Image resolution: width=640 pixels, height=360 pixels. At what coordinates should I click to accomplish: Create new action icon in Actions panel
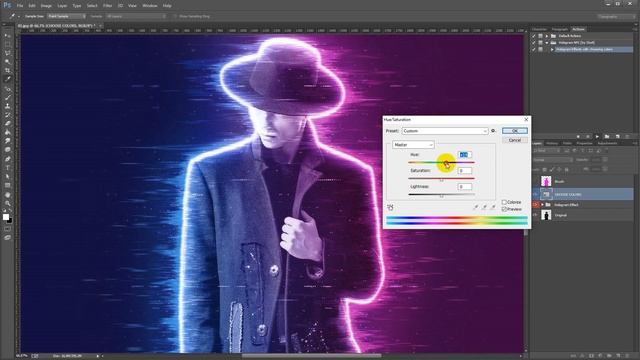click(x=617, y=136)
